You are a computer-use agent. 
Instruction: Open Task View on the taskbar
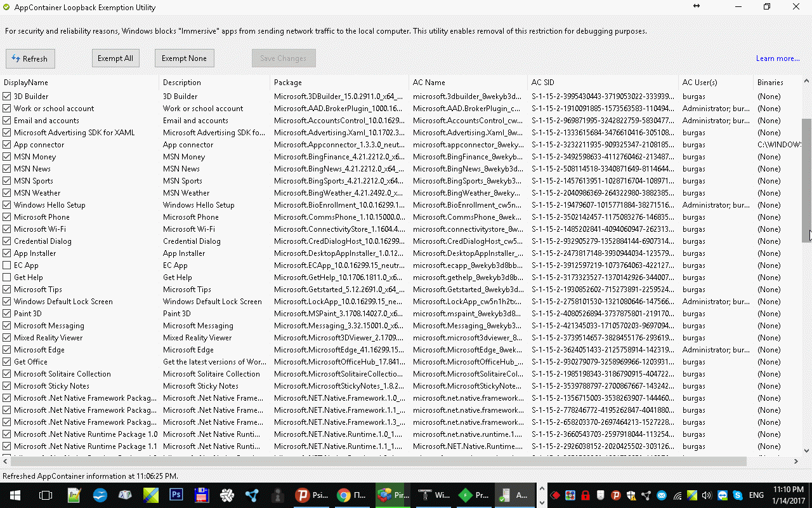(x=45, y=495)
